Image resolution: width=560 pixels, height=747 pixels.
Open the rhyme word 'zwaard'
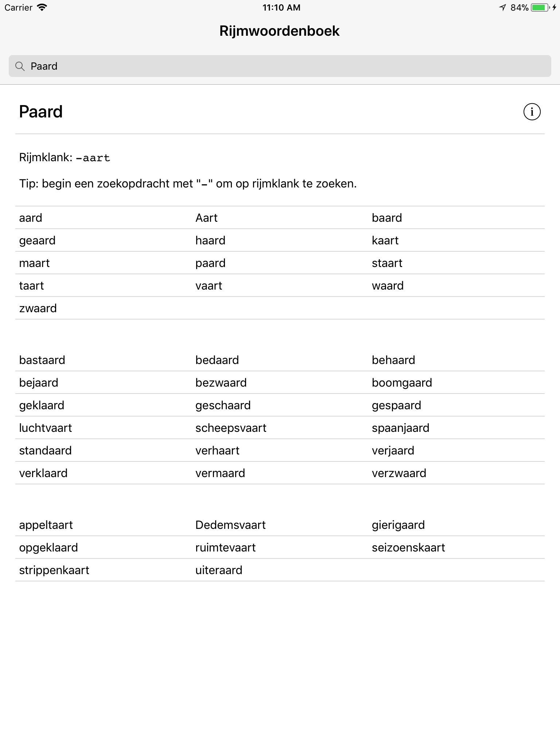[38, 309]
